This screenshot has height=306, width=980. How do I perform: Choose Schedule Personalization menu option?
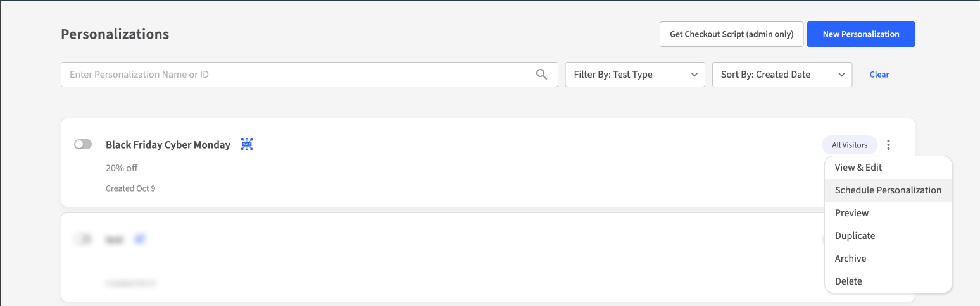(888, 190)
